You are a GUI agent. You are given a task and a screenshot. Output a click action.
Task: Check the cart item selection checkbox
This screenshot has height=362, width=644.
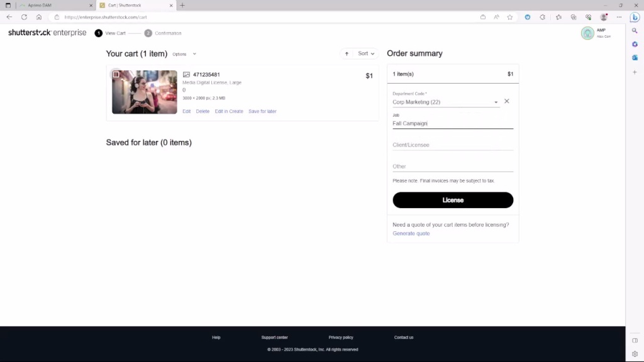click(116, 75)
